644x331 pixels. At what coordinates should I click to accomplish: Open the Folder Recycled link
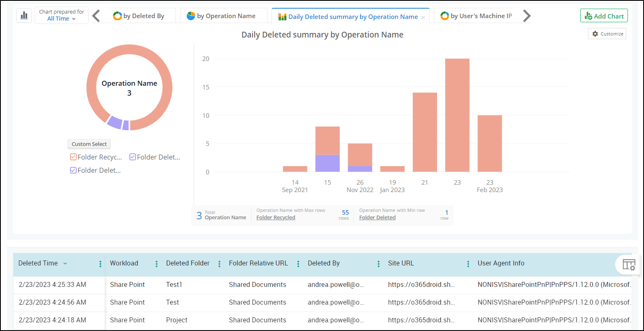(x=276, y=218)
